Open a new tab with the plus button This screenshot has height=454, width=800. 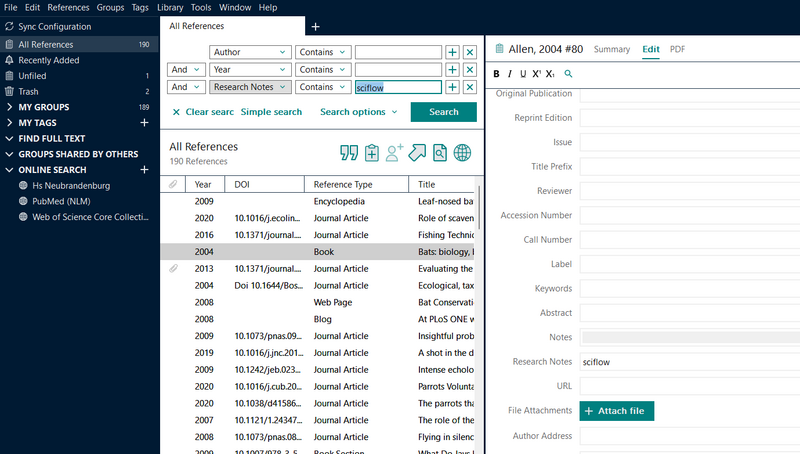[x=315, y=27]
